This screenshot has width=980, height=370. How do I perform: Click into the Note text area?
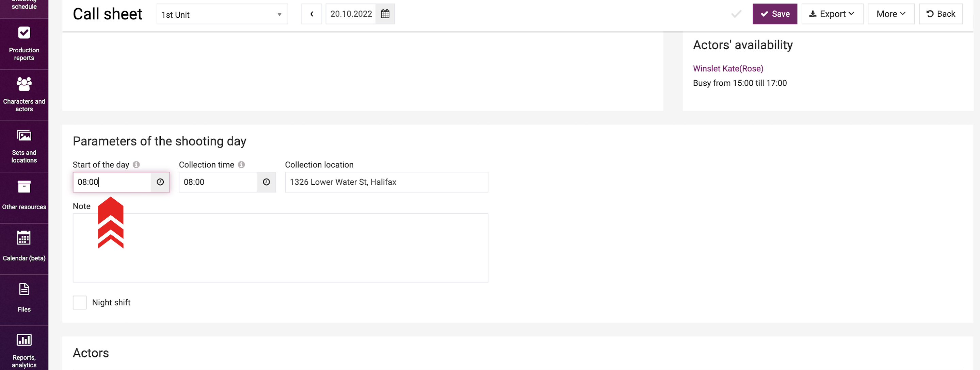pyautogui.click(x=280, y=248)
